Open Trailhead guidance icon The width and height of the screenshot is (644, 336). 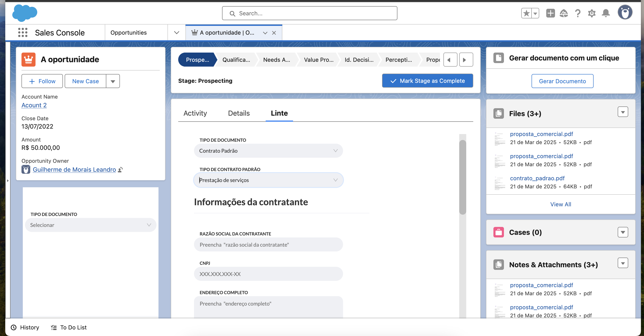[564, 13]
